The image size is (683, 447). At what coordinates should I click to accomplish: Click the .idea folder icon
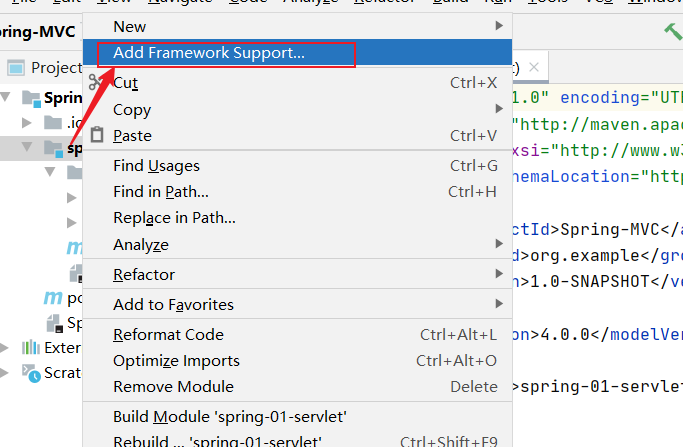point(53,123)
